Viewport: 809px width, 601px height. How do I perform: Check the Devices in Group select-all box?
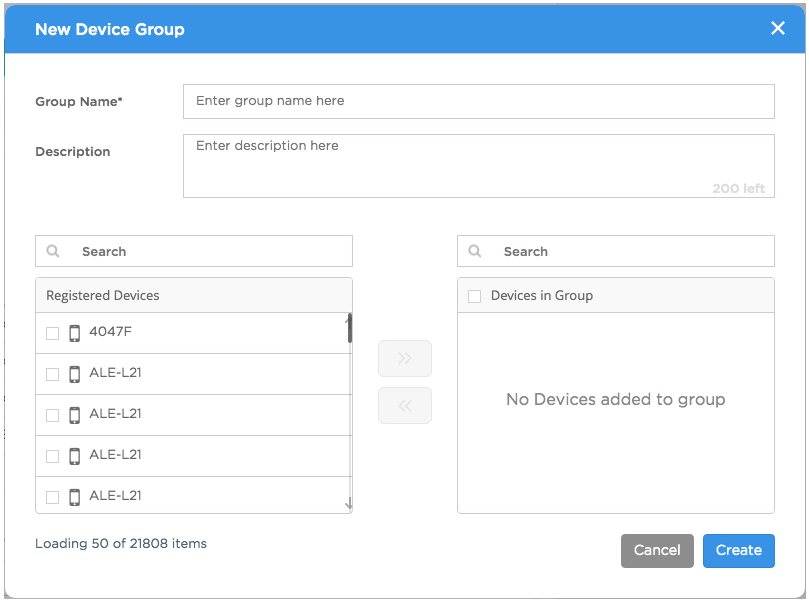point(475,296)
